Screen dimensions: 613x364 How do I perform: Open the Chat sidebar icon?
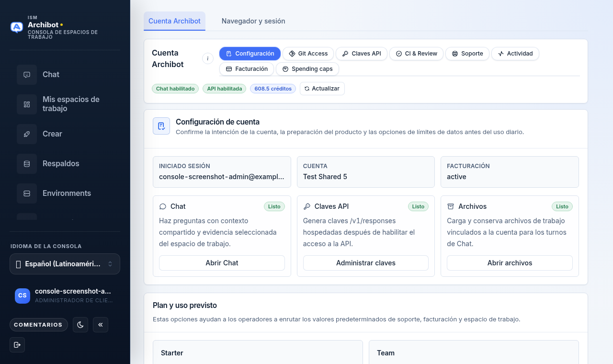(x=27, y=75)
